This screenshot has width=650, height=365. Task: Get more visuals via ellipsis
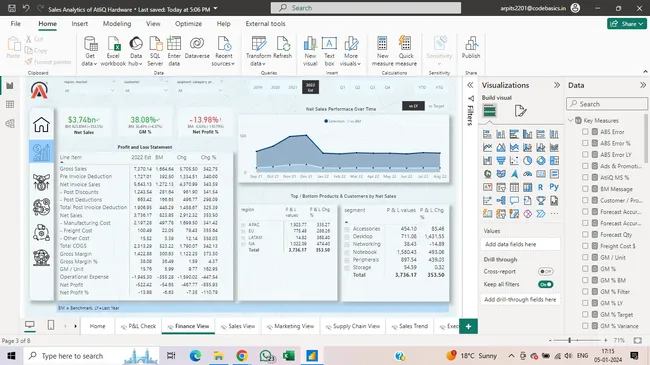click(x=554, y=214)
